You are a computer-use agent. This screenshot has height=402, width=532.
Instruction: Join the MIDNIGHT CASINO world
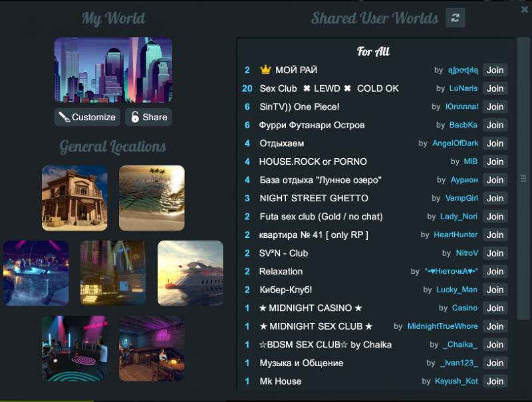495,308
